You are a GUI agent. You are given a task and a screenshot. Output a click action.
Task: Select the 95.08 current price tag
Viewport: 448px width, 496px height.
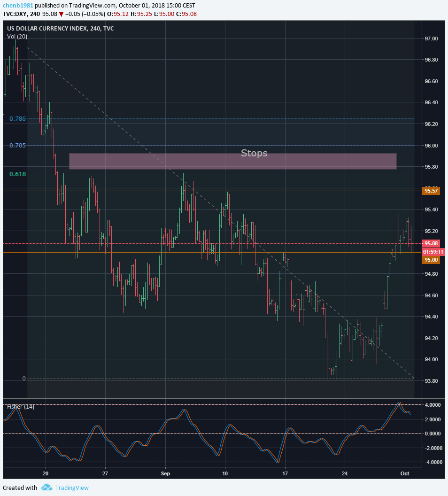[431, 243]
